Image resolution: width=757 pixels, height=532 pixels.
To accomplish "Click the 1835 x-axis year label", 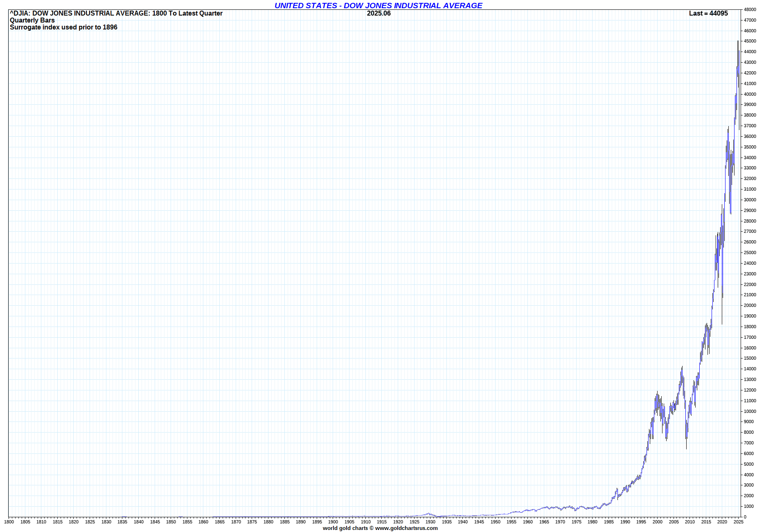I will [x=122, y=522].
